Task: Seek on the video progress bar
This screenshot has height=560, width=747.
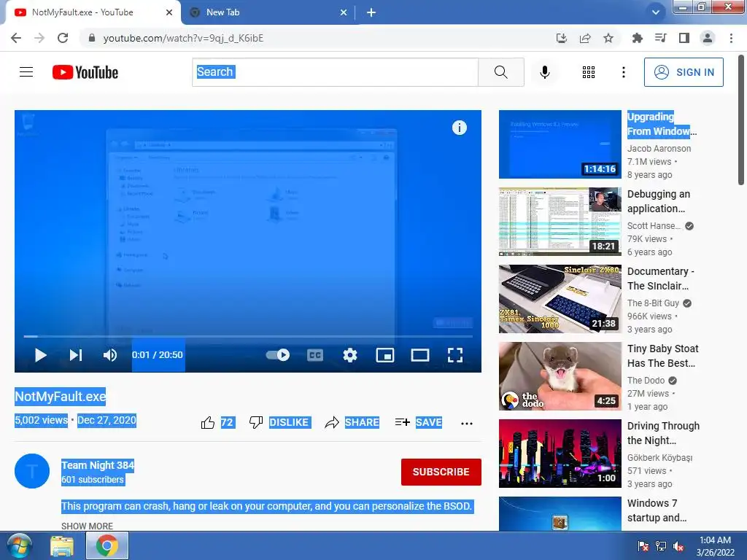Action: coord(248,336)
